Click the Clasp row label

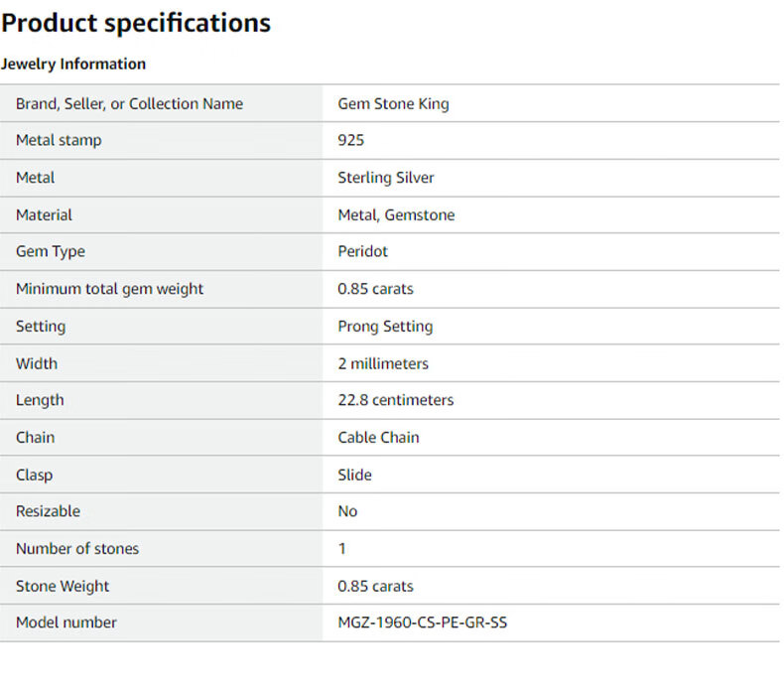tap(34, 475)
